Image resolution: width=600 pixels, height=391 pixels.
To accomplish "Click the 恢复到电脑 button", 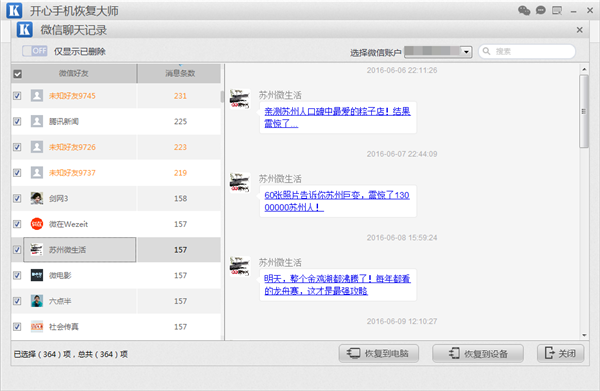I will 378,353.
